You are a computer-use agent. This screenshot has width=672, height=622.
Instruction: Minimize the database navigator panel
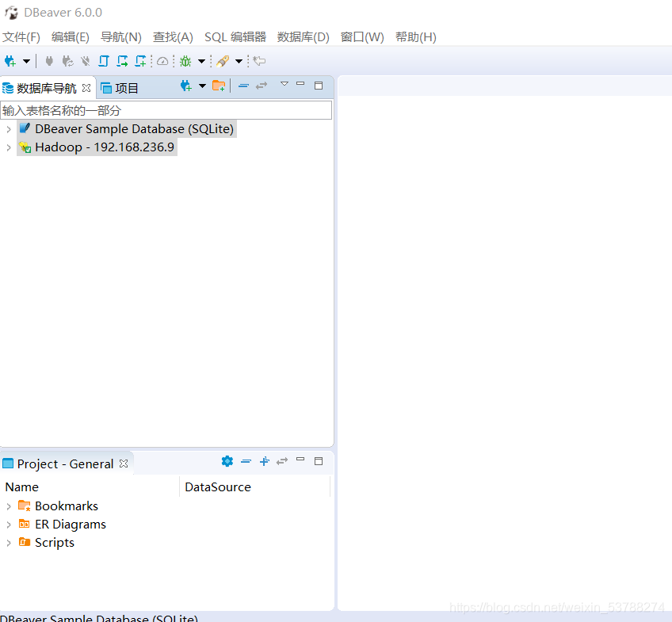[300, 84]
